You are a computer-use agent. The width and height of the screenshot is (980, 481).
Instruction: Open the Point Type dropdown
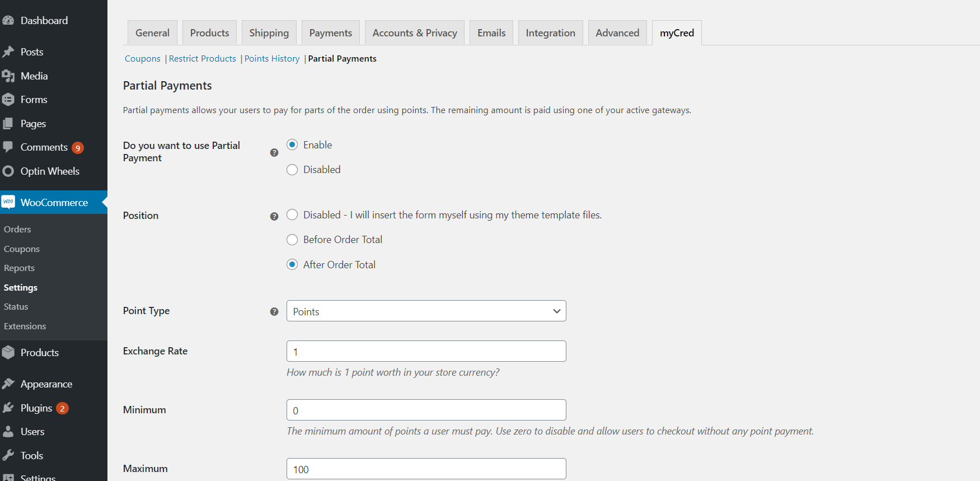pyautogui.click(x=426, y=311)
